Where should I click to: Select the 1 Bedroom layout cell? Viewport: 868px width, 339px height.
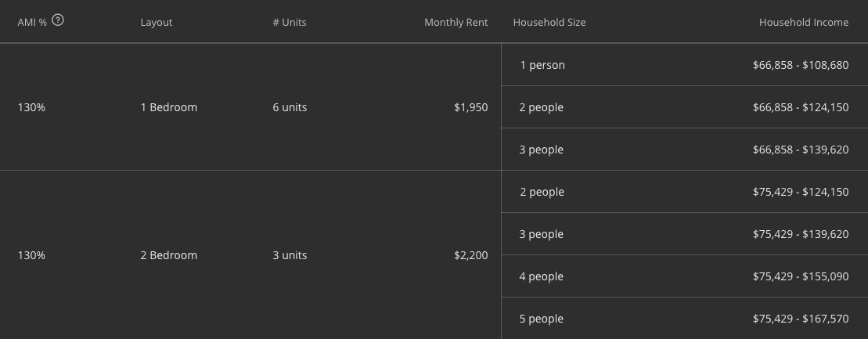point(169,107)
